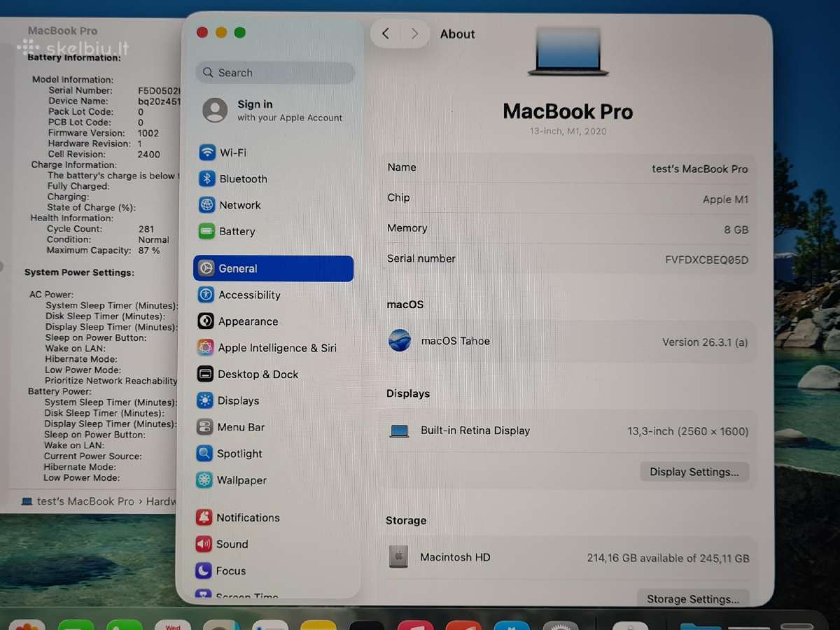Select the Accessibility label in sidebar
Viewport: 840px width, 630px height.
[x=249, y=295]
